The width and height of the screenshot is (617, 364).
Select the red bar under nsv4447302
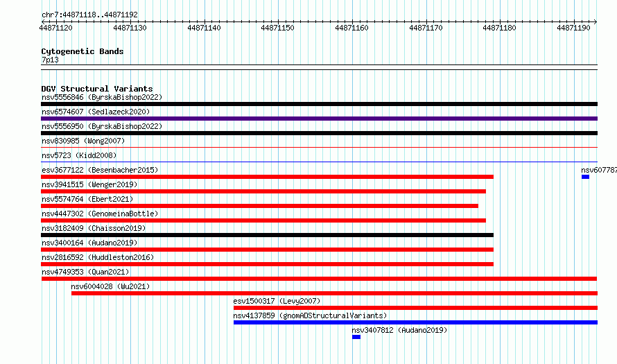[263, 220]
